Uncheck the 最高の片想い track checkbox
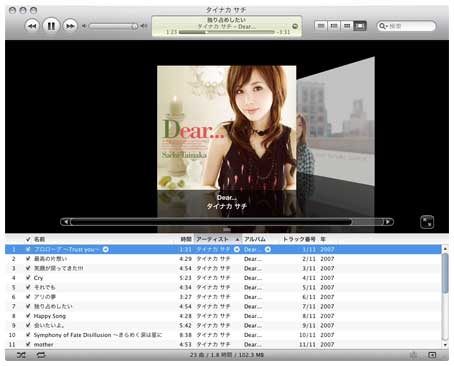454x366 pixels. point(28,259)
